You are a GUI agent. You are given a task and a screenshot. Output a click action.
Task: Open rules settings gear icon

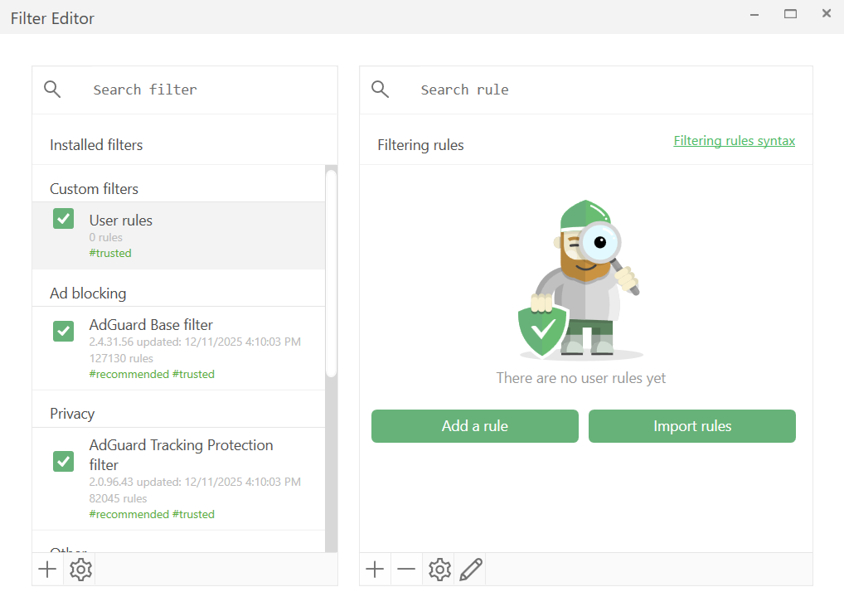(x=439, y=570)
